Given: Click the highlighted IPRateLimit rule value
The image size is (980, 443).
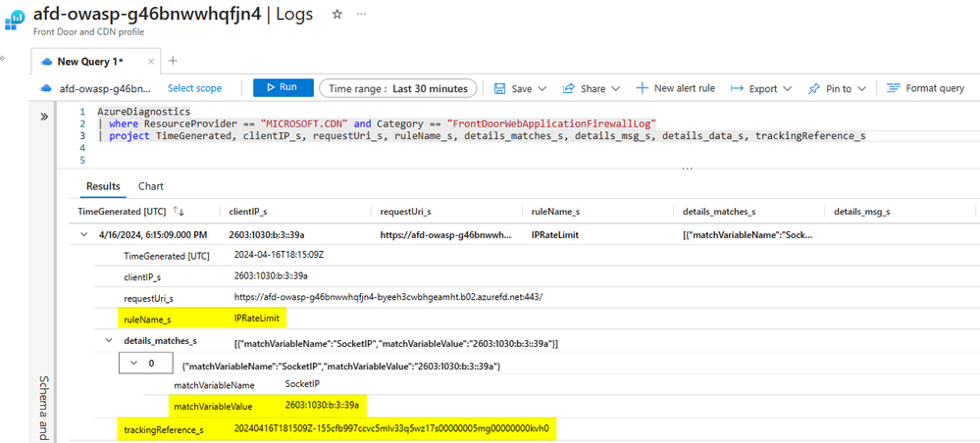Looking at the screenshot, I should point(257,319).
